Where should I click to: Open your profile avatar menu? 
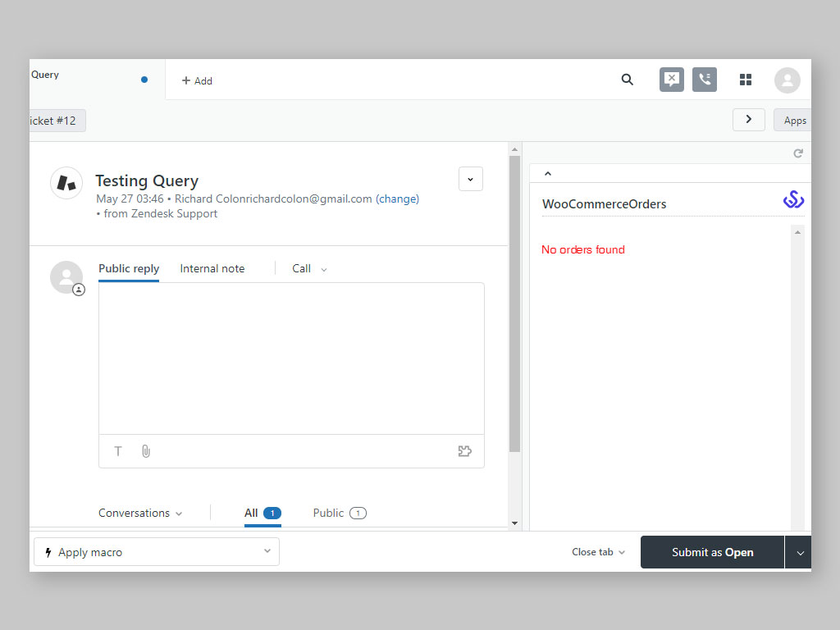[787, 80]
